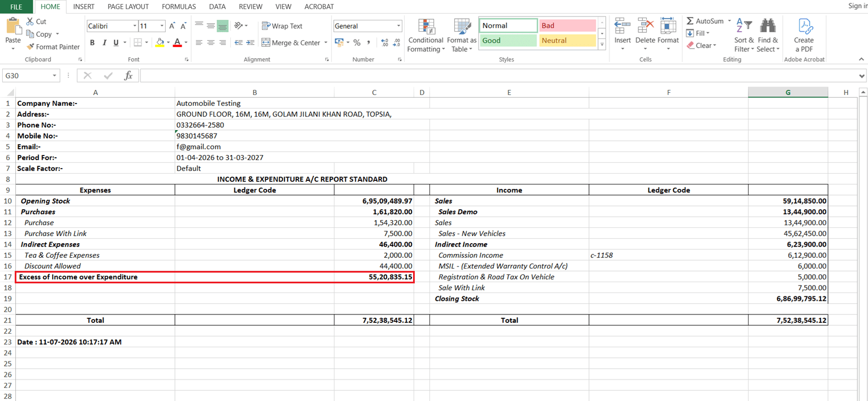
Task: Align text left
Action: click(199, 42)
